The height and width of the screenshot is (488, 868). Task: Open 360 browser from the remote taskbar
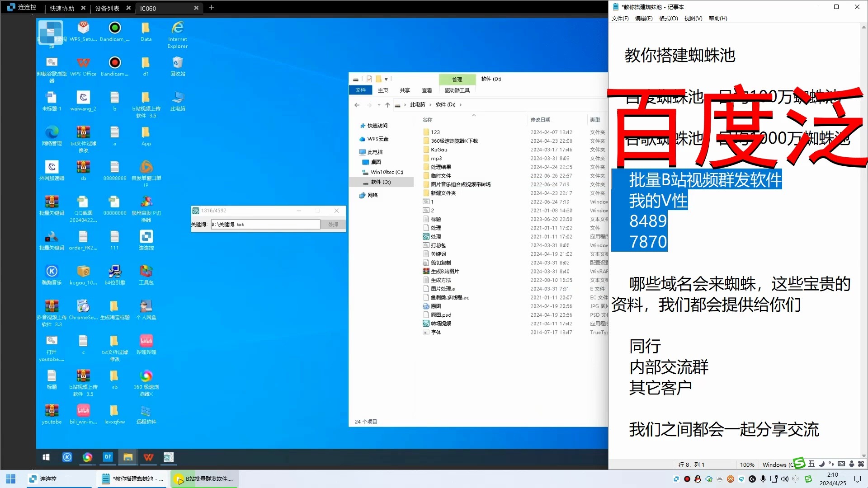click(87, 457)
